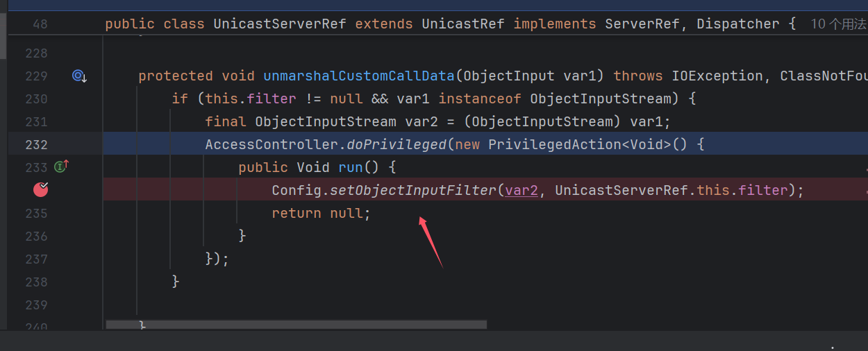Click the implemented-method gutter icon on line 233
Viewport: 868px width, 351px height.
click(62, 167)
